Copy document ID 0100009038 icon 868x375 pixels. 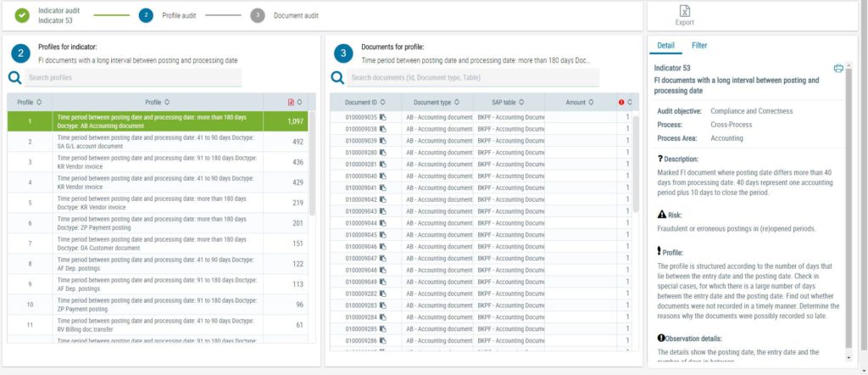pos(382,129)
